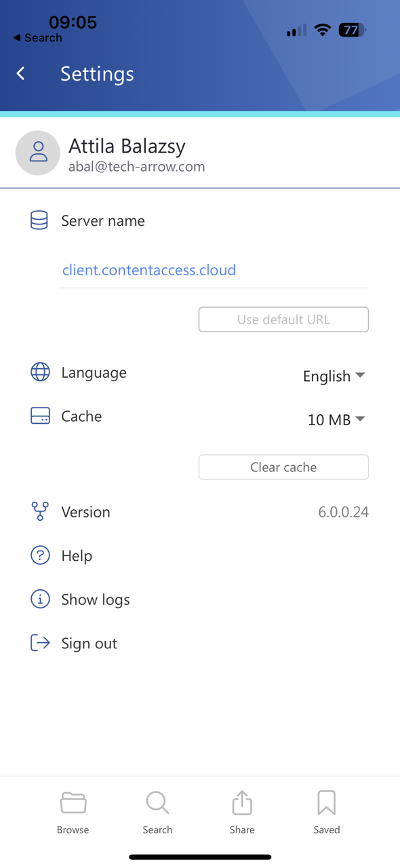This screenshot has height=868, width=400.
Task: Open Help via the question mark icon
Action: [x=40, y=555]
